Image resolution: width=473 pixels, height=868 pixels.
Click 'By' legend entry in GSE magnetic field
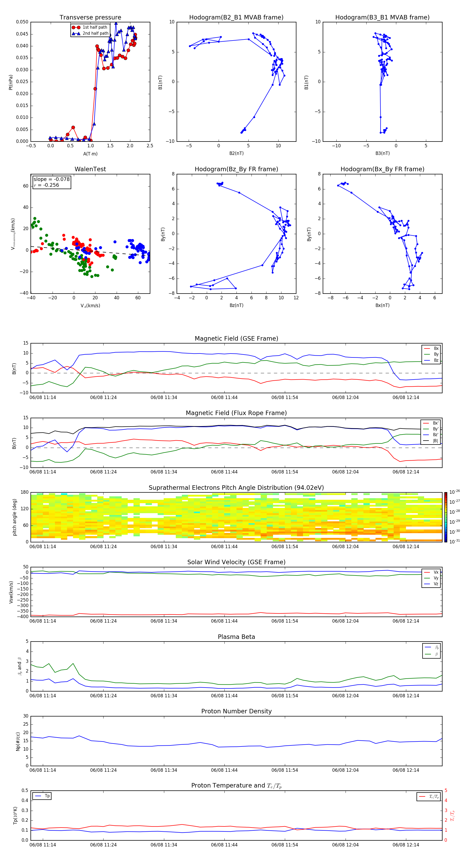click(431, 354)
